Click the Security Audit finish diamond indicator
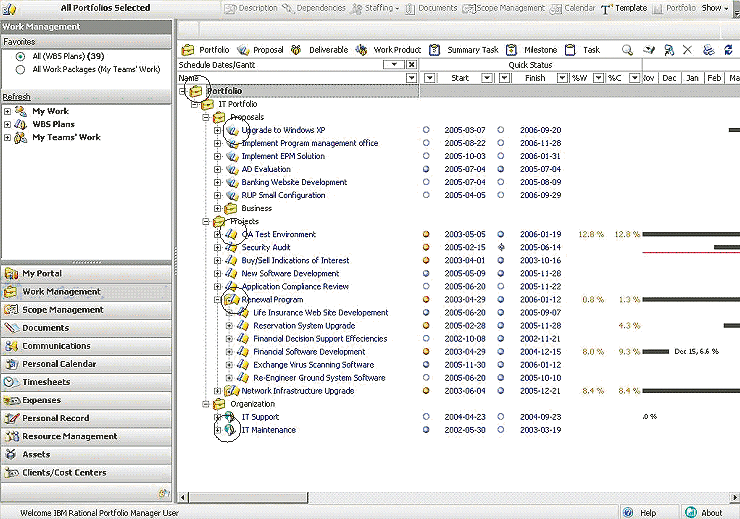Image resolution: width=740 pixels, height=519 pixels. click(501, 247)
